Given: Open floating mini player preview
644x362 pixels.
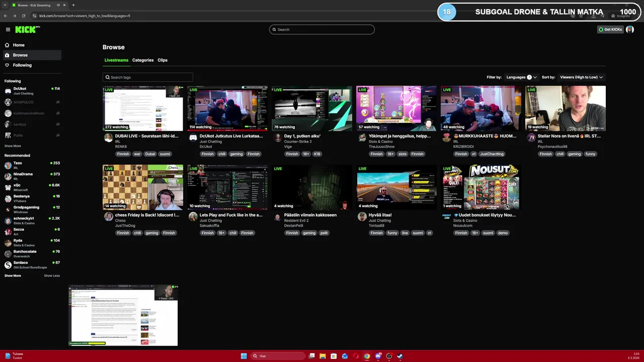Looking at the screenshot, I should click(123, 315).
